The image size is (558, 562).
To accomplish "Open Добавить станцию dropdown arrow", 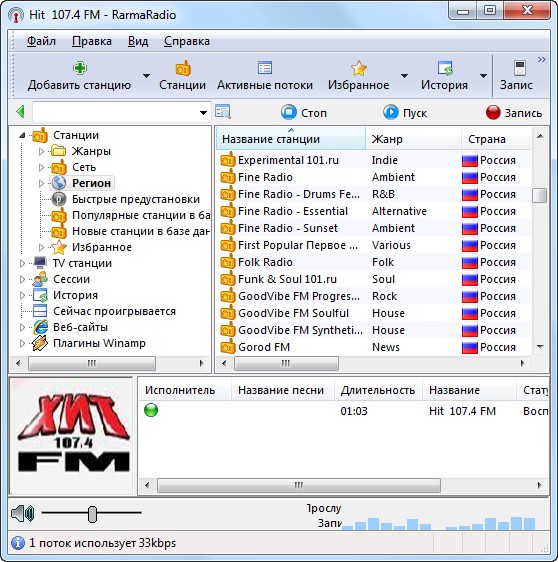I will pos(146,76).
